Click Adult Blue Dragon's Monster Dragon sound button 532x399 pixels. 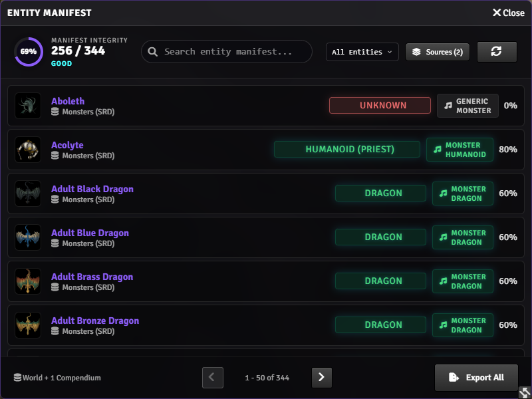pyautogui.click(x=463, y=237)
